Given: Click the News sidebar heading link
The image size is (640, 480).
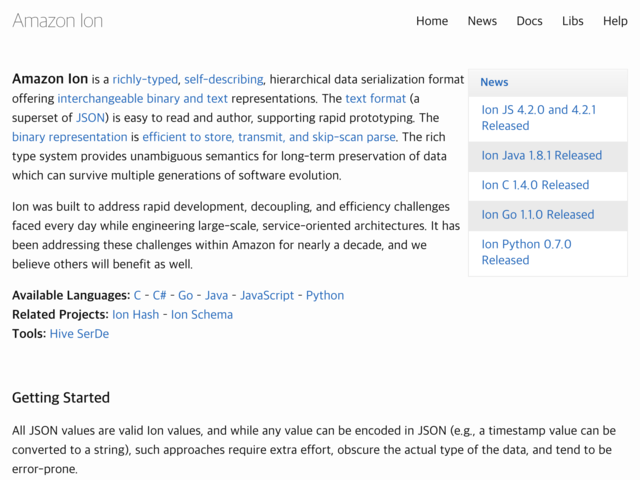Looking at the screenshot, I should click(x=494, y=82).
